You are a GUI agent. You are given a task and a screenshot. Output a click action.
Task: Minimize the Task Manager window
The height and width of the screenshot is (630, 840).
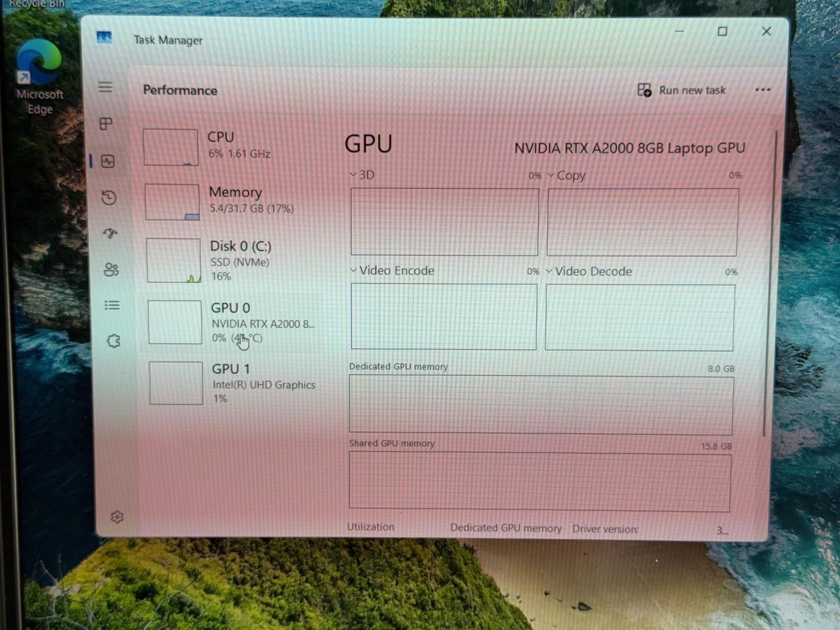(679, 31)
